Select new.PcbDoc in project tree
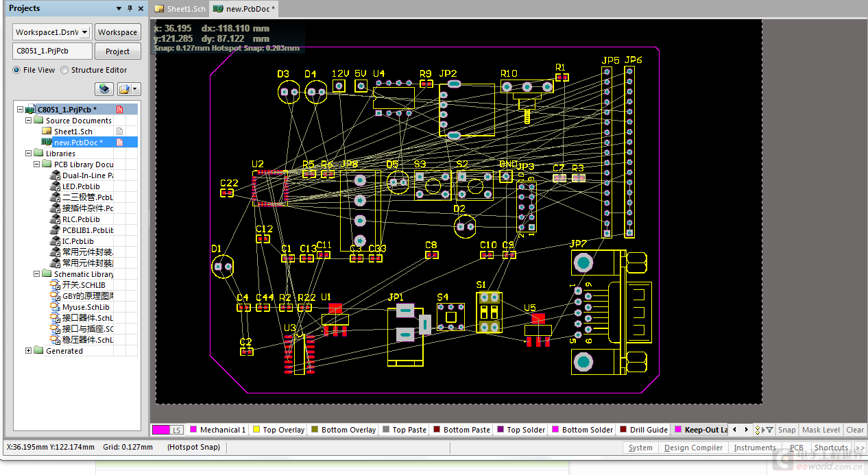 [78, 143]
